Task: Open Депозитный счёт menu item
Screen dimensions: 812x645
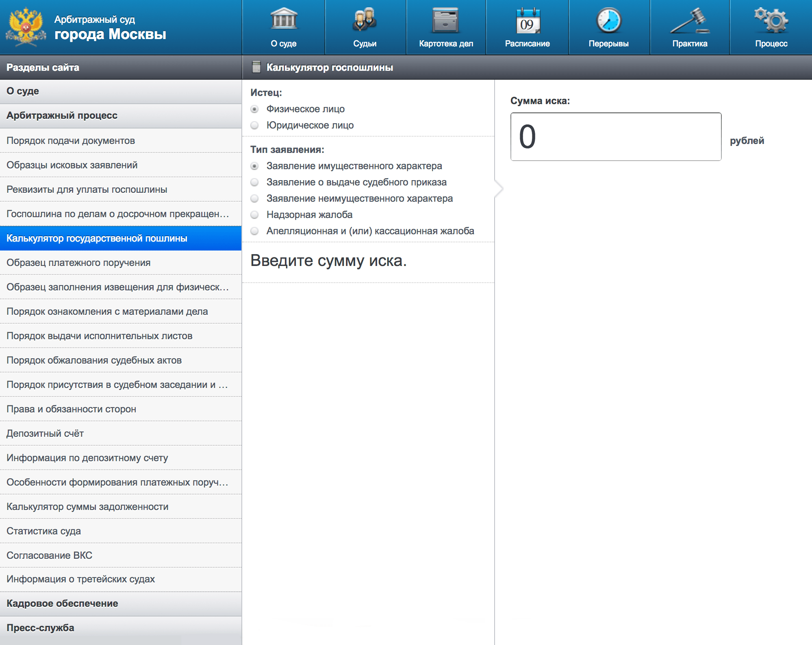Action: coord(45,434)
